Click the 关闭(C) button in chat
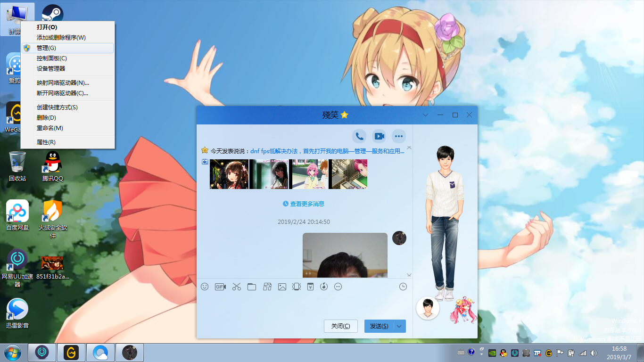Image resolution: width=644 pixels, height=362 pixels. (x=341, y=326)
